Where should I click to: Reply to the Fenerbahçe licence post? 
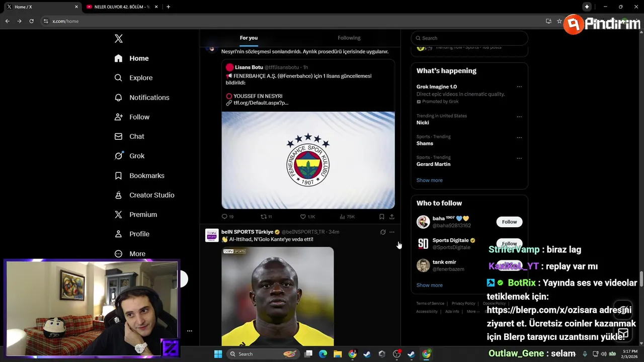[227, 217]
